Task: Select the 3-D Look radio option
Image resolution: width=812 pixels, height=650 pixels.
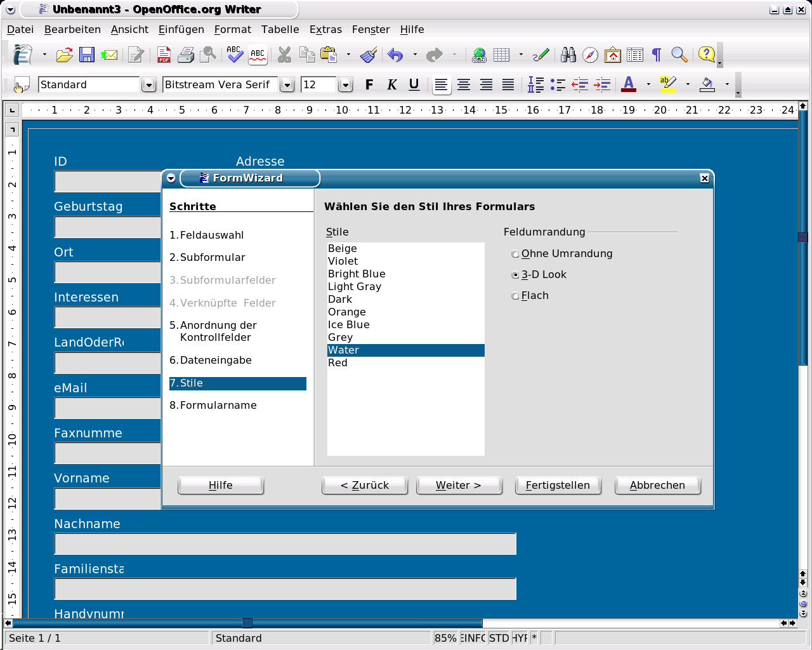Action: pyautogui.click(x=515, y=275)
